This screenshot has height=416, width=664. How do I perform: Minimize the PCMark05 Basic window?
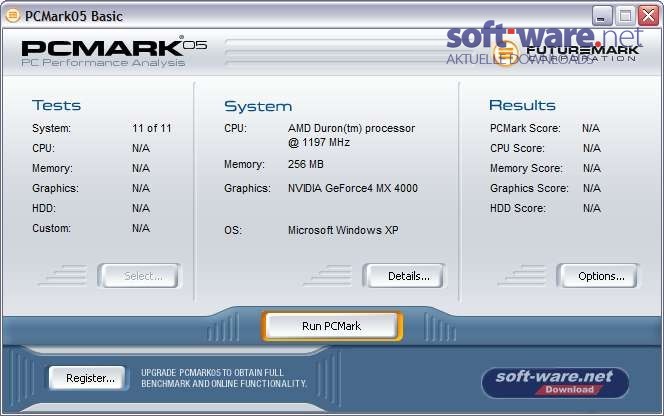click(x=602, y=16)
